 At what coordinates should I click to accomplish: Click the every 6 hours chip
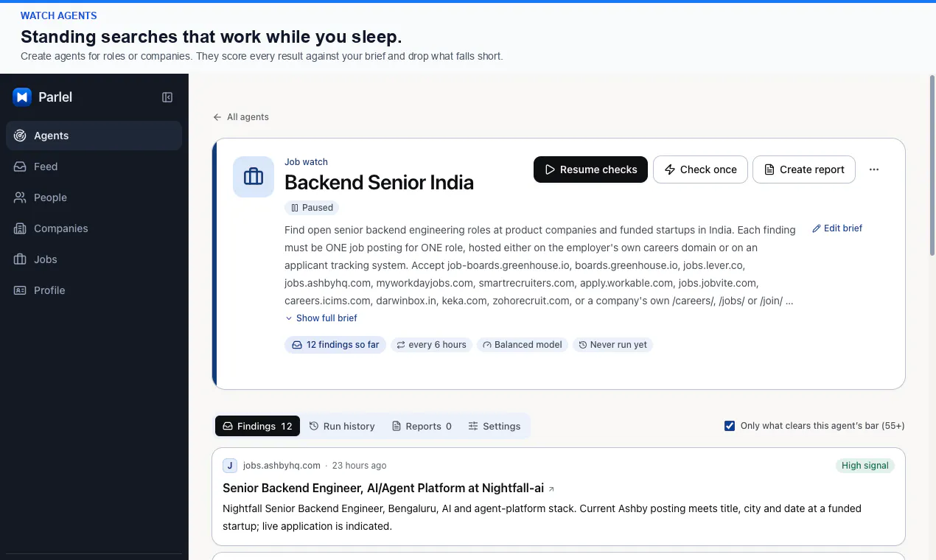[x=431, y=345]
